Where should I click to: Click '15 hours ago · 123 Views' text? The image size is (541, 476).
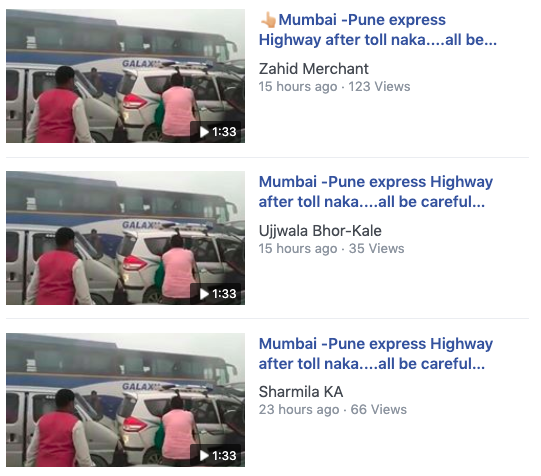(x=334, y=87)
